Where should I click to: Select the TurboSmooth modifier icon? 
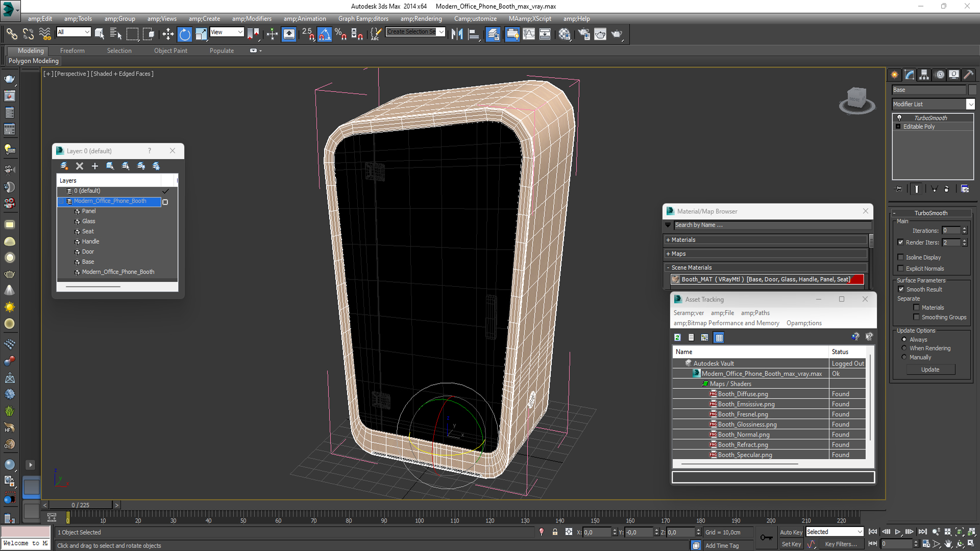900,118
